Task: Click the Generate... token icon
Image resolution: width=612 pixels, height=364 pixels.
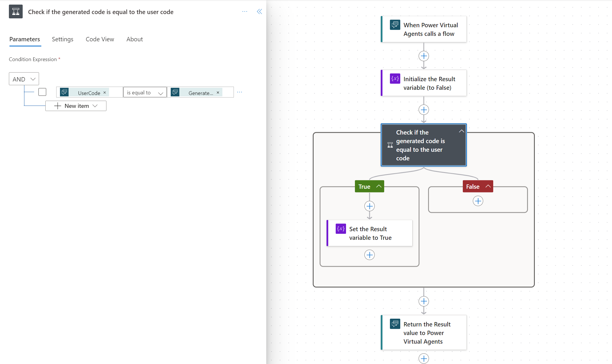Action: tap(175, 92)
